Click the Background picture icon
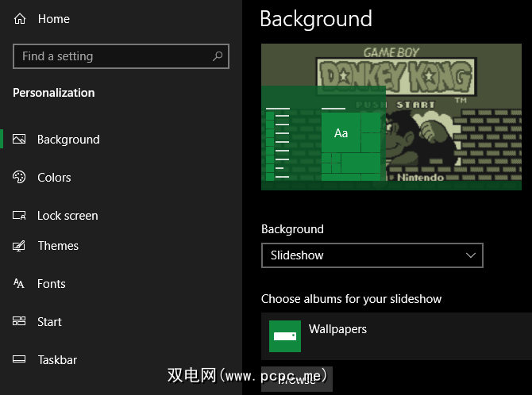 pyautogui.click(x=20, y=140)
